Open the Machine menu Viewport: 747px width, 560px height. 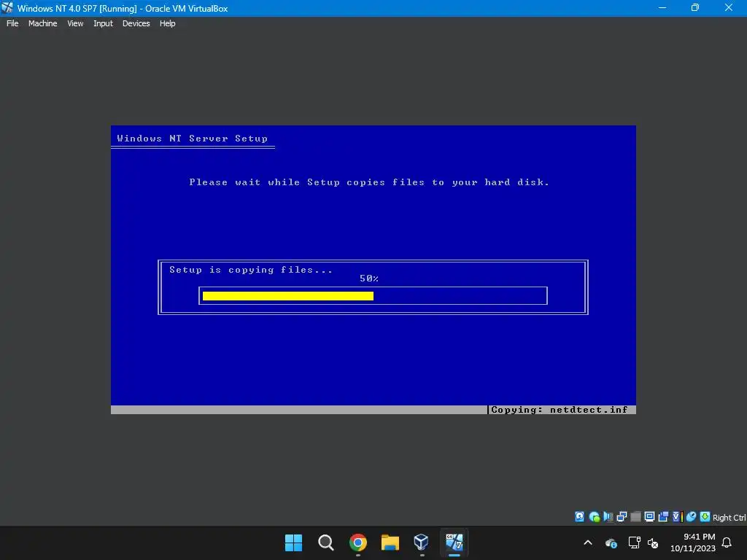point(42,23)
